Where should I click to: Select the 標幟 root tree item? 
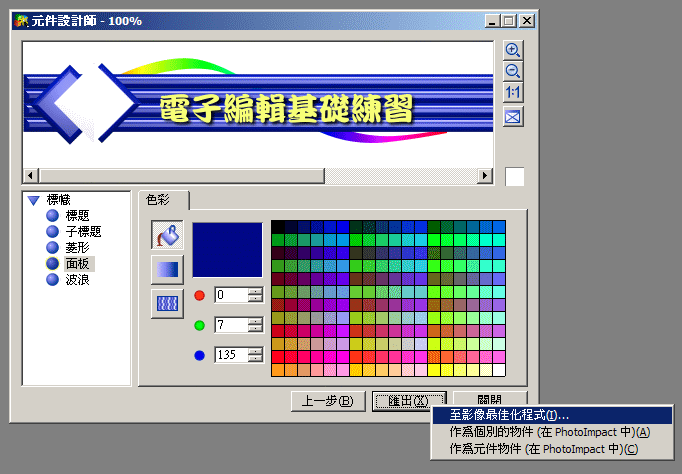tap(59, 200)
